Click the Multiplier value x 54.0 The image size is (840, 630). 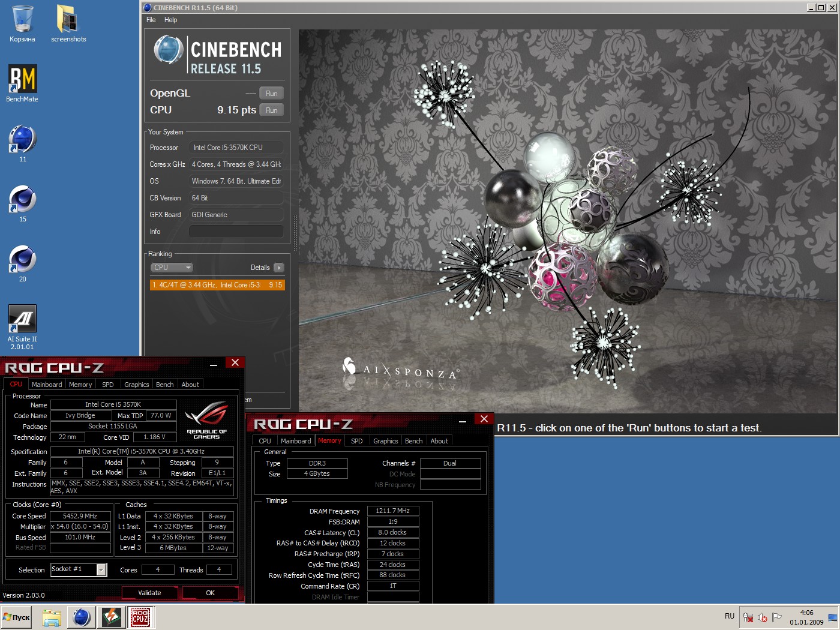tap(80, 527)
